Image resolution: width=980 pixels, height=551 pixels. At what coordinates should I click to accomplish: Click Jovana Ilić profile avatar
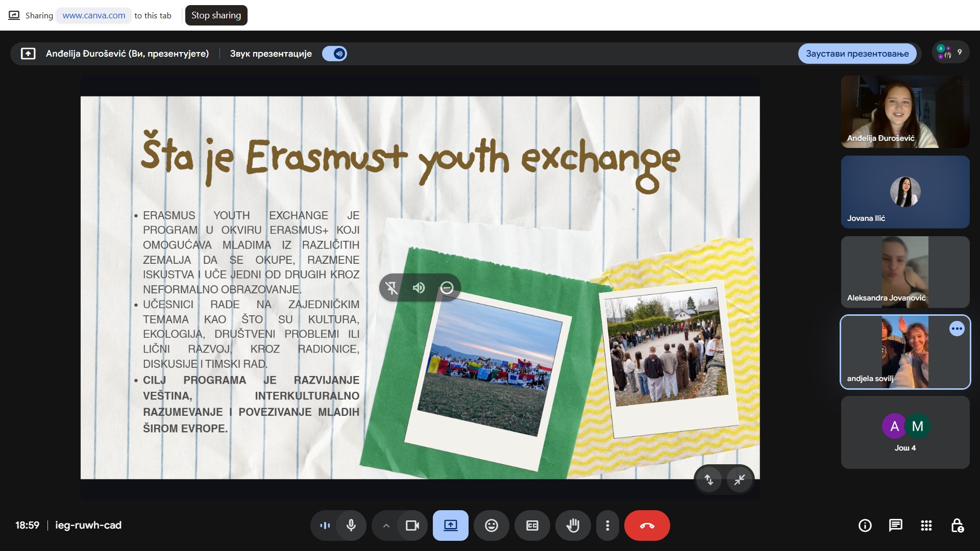[905, 192]
